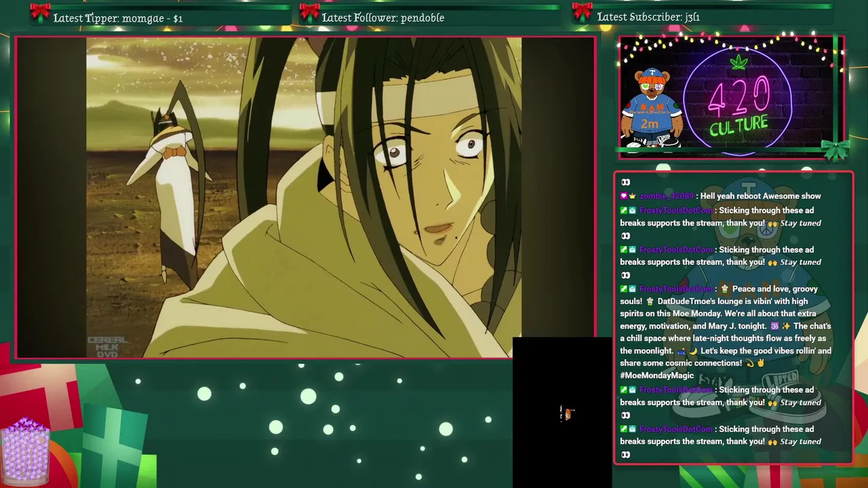Click the victory hand emoji after 'cosmic connections!'
This screenshot has width=868, height=488.
click(761, 363)
